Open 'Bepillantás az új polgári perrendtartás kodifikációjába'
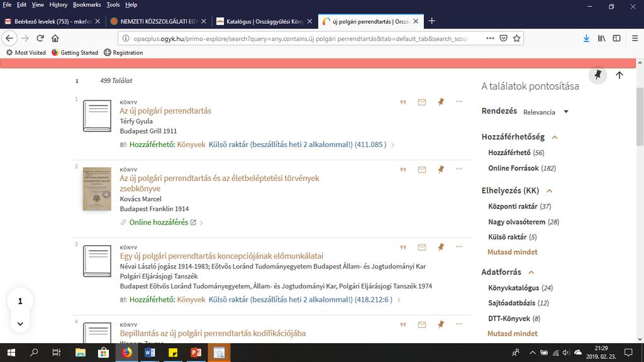Screen dimensions: 644x362 (x=213, y=333)
